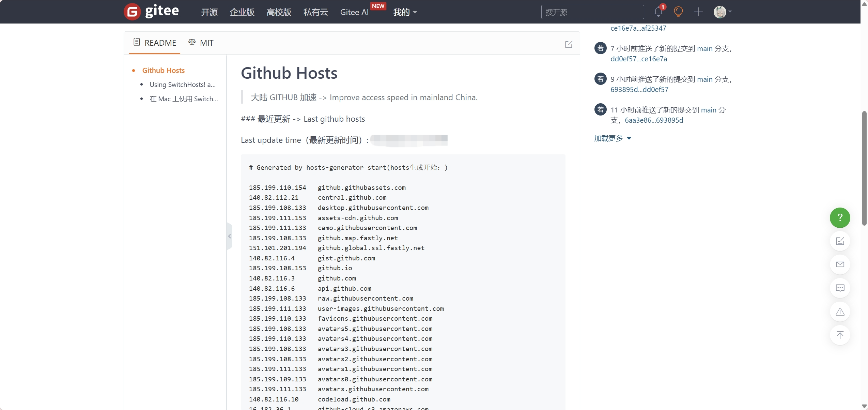Click the api.github.com hosts line
The height and width of the screenshot is (410, 868).
coord(310,289)
